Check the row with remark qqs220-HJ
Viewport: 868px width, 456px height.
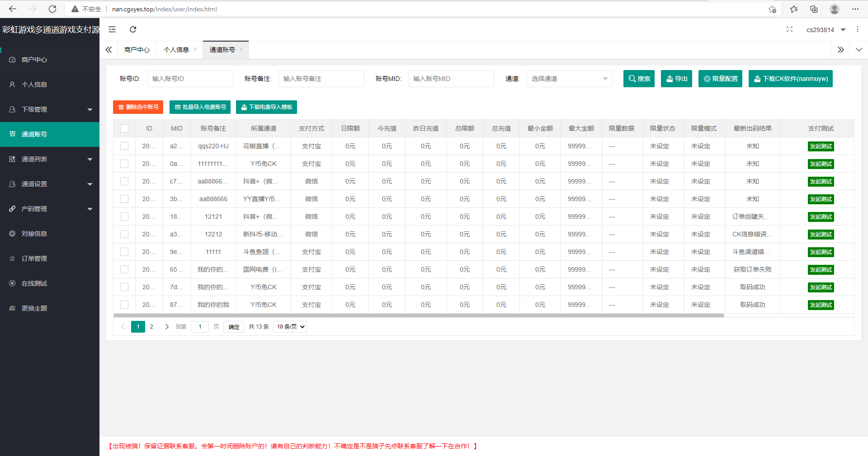[124, 146]
